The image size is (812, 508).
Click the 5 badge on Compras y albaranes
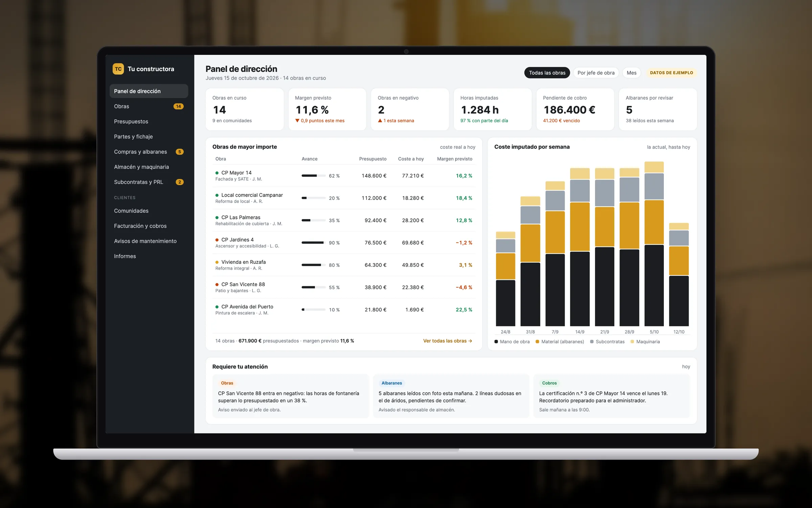[180, 152]
